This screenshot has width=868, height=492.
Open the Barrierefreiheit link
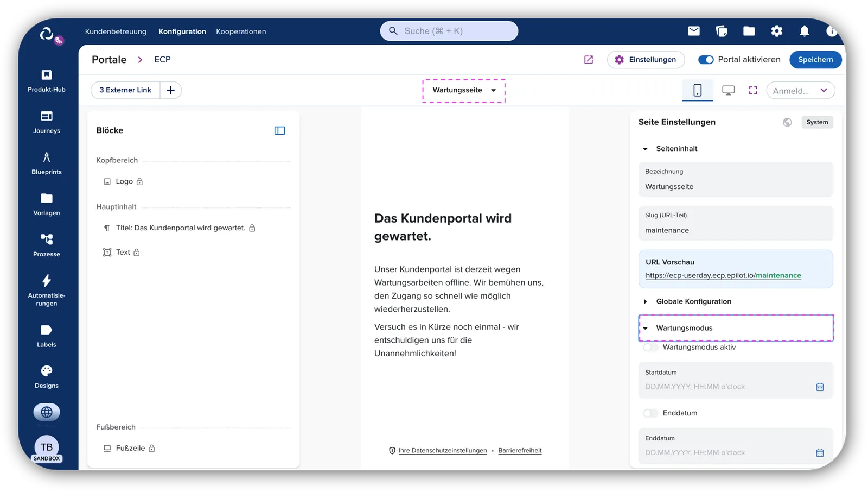(x=520, y=451)
